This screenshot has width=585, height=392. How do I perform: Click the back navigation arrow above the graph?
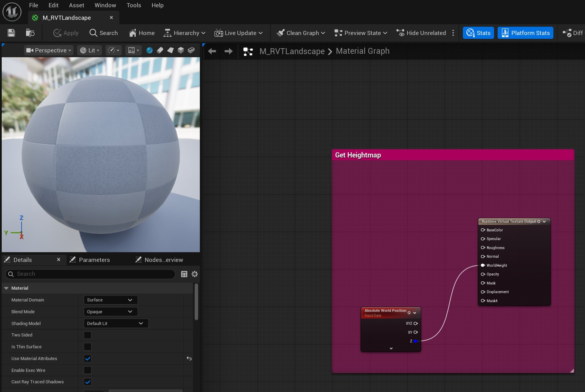click(x=212, y=51)
